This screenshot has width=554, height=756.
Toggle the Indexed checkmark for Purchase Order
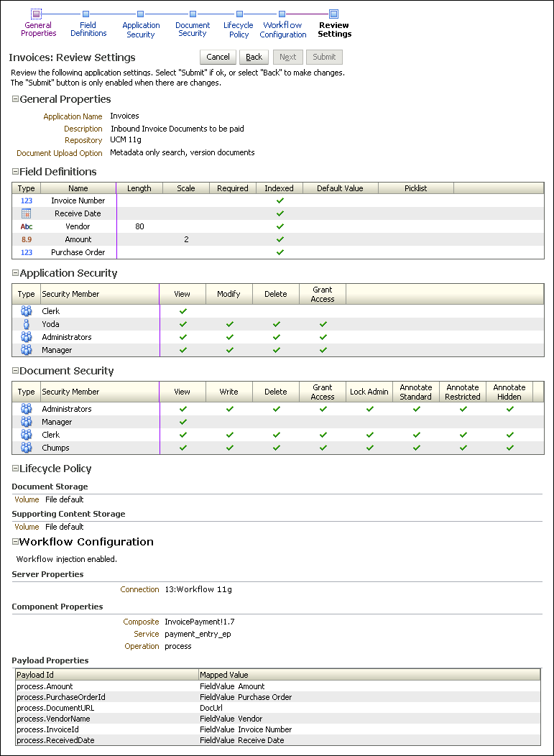coord(280,252)
